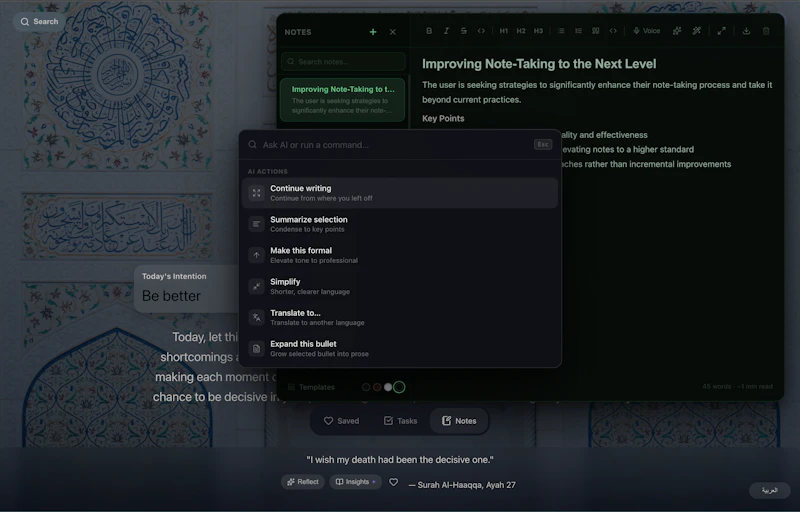Expand the note editor to fullscreen
Screen dimensions: 800x512
pos(721,31)
